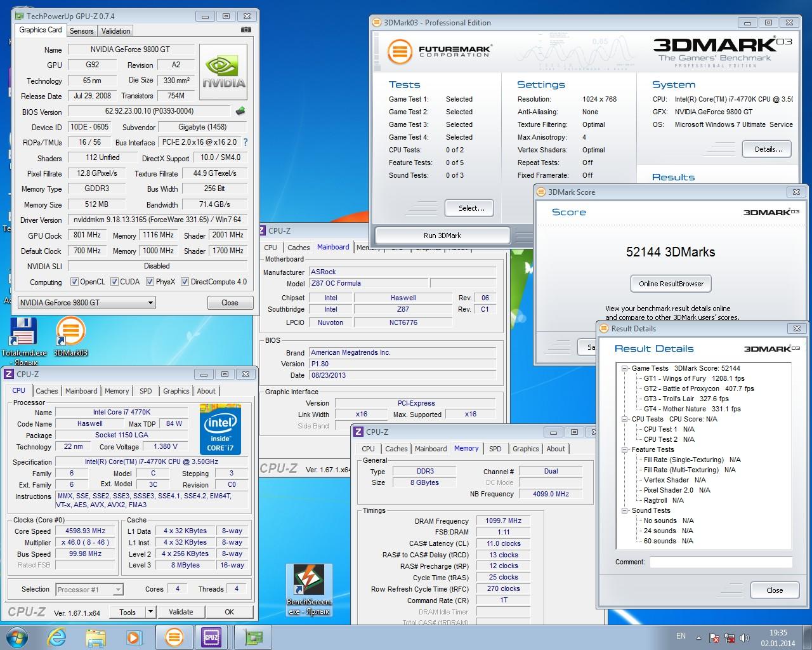Open the Totalcmd.exe desktop shortcut

pos(24,341)
